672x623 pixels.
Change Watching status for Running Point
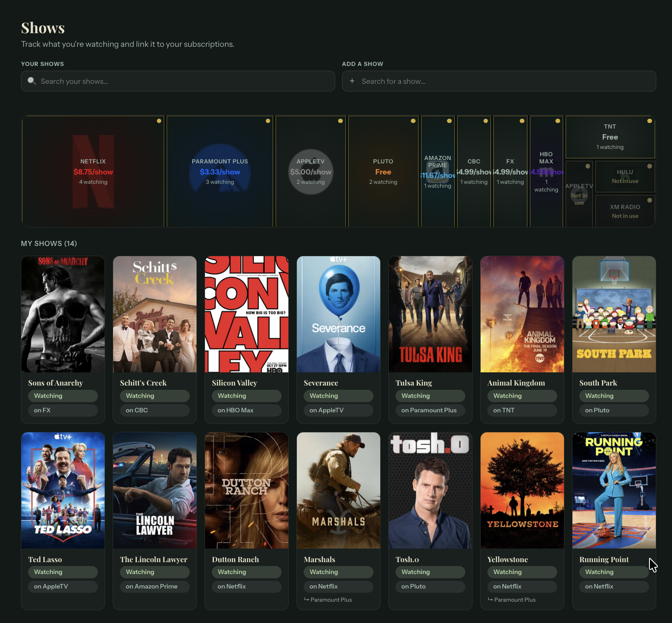[614, 572]
